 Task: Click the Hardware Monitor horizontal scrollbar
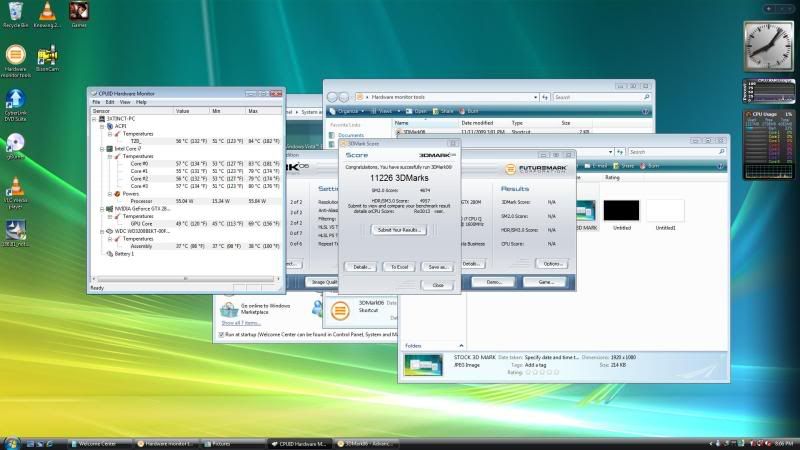click(x=186, y=279)
